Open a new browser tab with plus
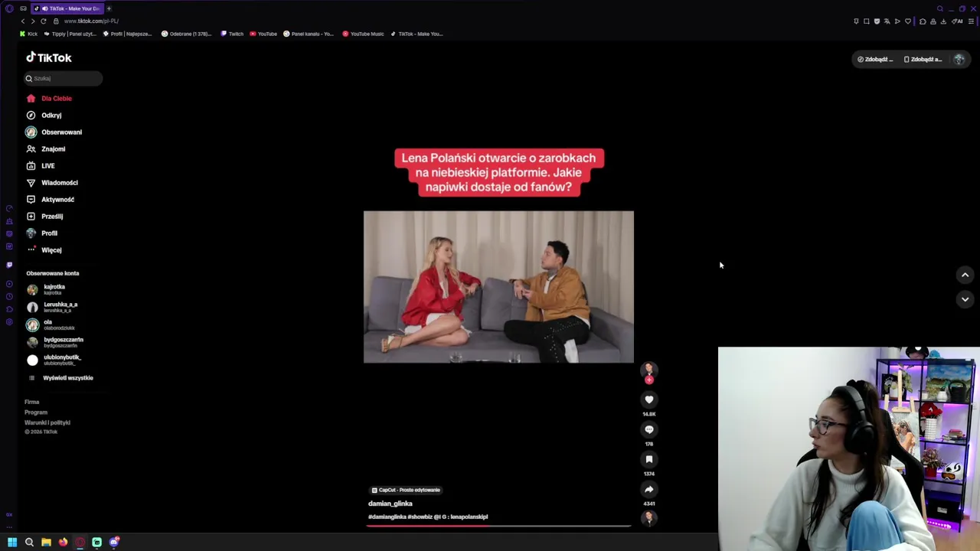 (109, 8)
